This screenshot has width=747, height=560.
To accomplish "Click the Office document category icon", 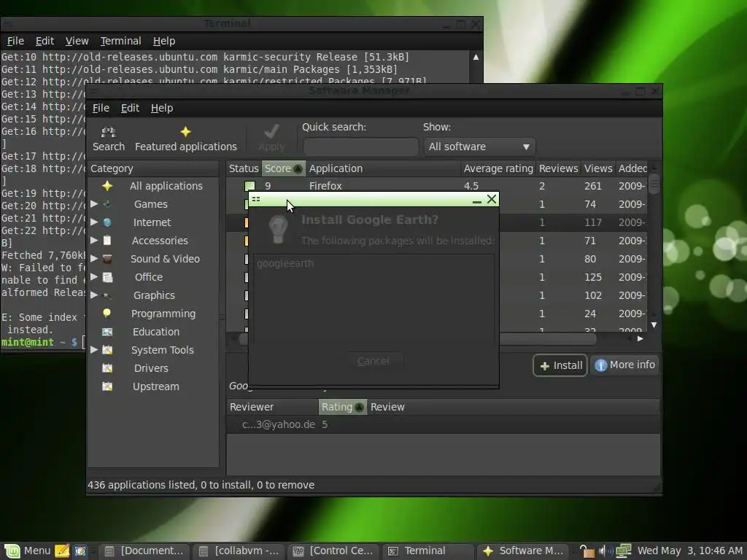I will click(x=107, y=277).
